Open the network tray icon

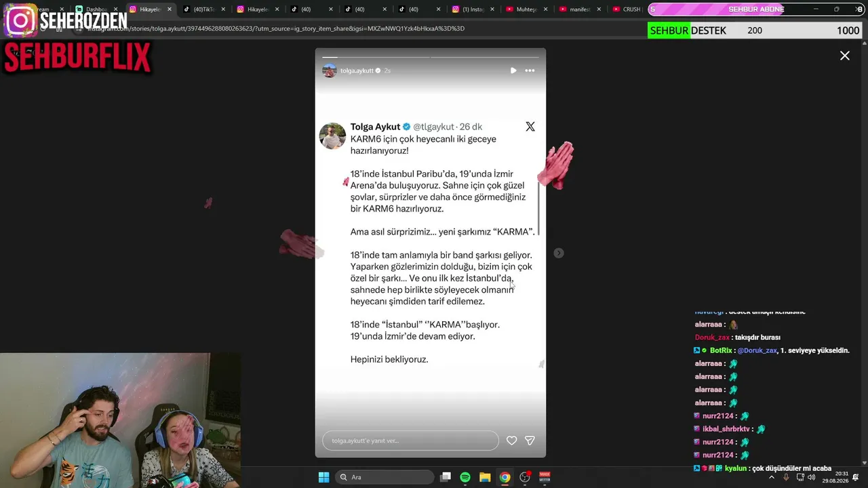tap(800, 477)
